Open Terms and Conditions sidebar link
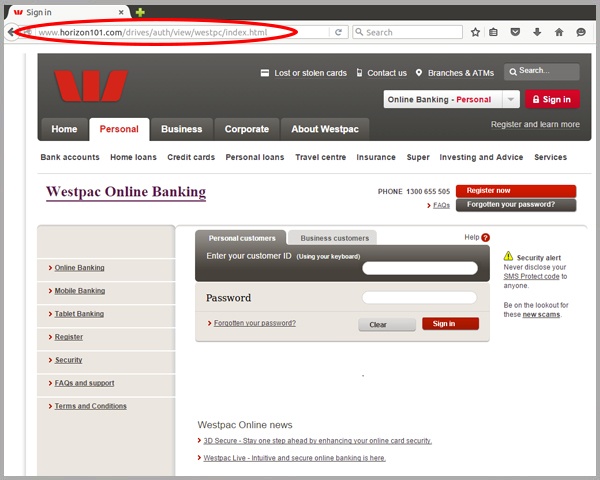 (x=90, y=406)
